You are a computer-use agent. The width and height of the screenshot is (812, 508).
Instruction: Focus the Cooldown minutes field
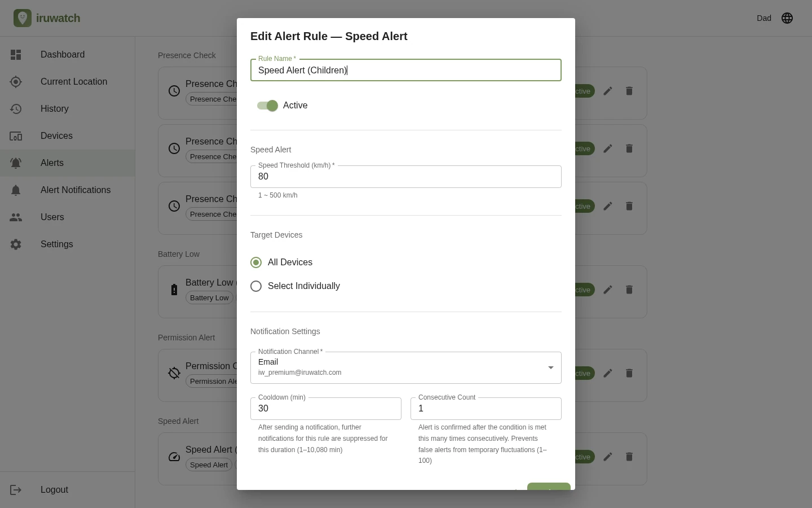tap(326, 409)
